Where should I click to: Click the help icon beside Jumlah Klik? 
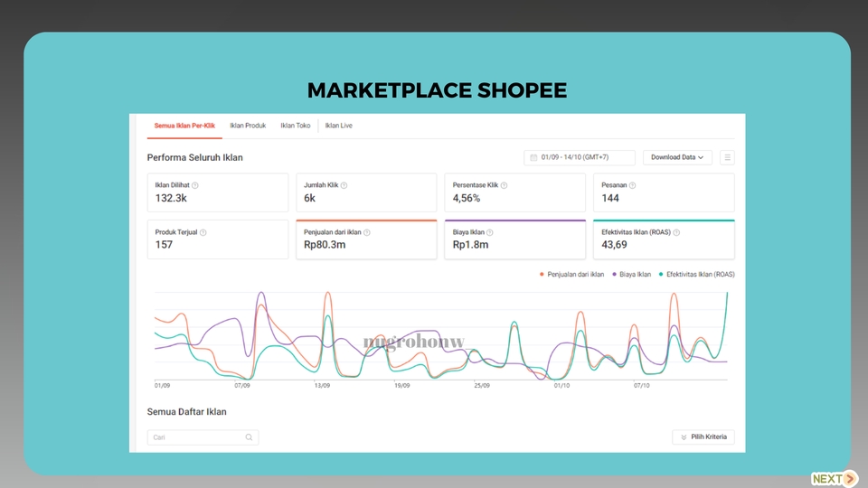point(344,185)
